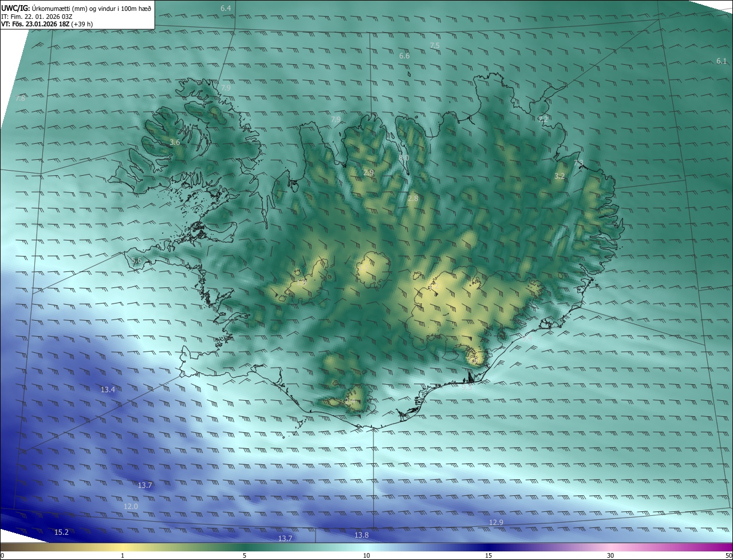The image size is (733, 560).
Task: Select the 13.7 label beside 13.8
Action: [x=285, y=538]
